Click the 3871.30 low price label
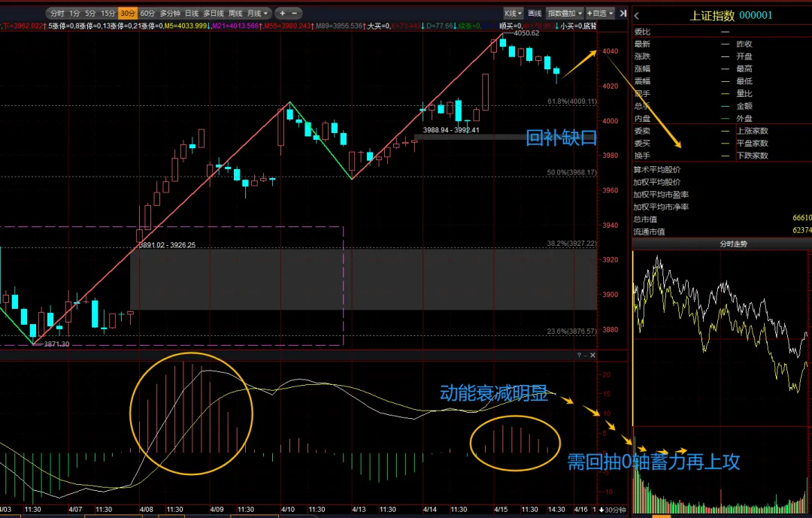The height and width of the screenshot is (518, 812). pos(56,344)
